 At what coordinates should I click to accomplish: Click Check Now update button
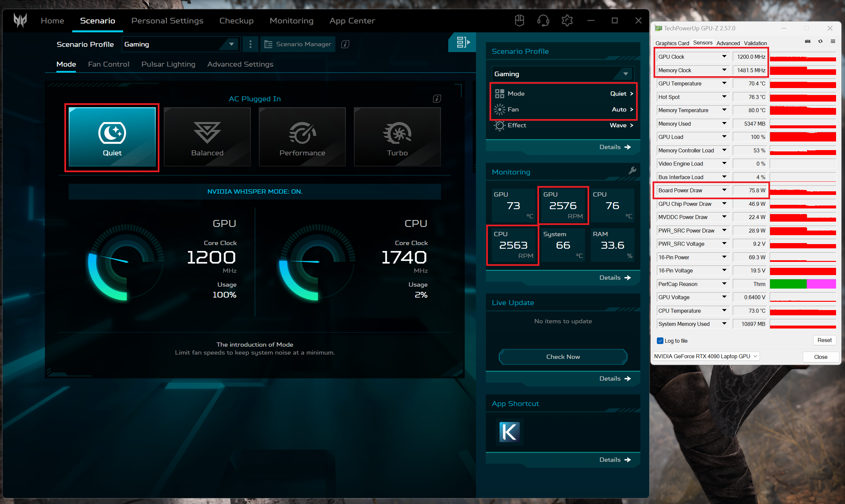[563, 357]
